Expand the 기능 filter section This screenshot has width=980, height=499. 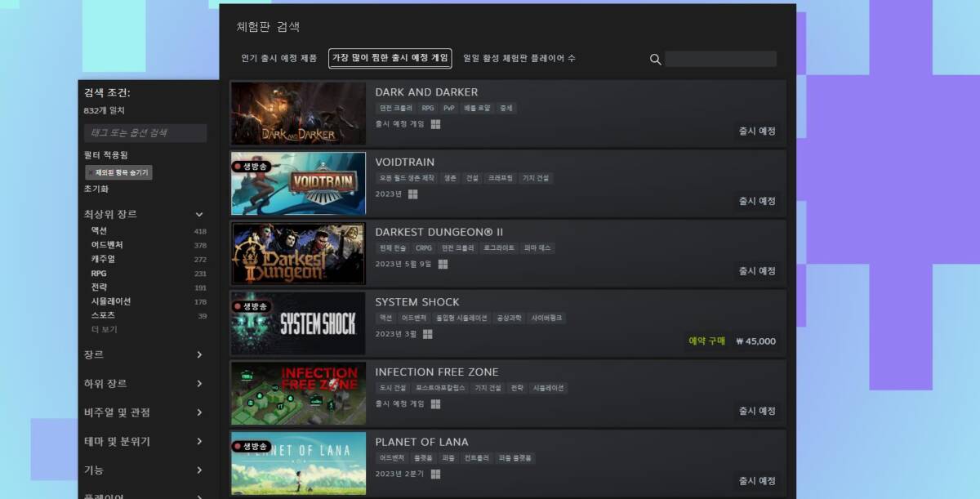click(x=145, y=470)
